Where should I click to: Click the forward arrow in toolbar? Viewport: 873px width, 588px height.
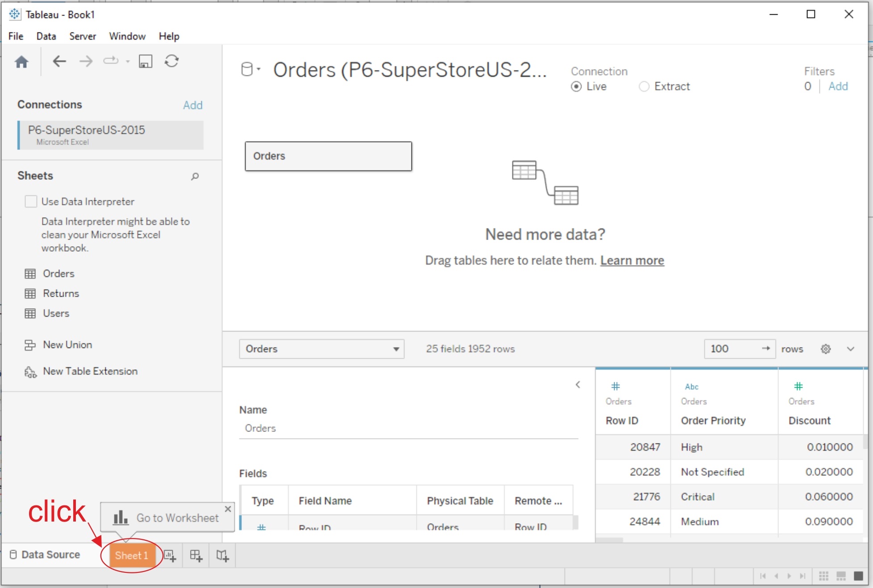[x=86, y=61]
